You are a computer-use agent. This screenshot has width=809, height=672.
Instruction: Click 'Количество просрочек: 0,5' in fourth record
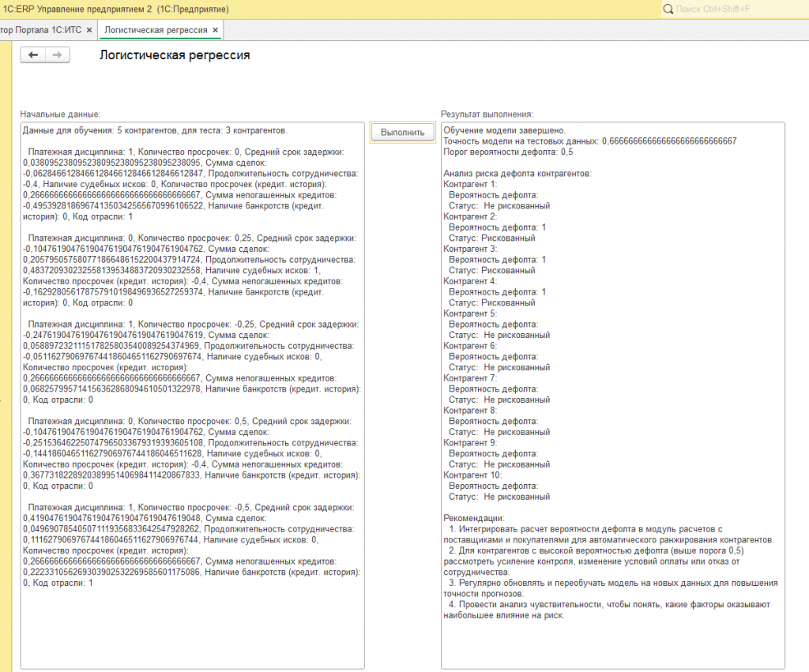pyautogui.click(x=193, y=422)
